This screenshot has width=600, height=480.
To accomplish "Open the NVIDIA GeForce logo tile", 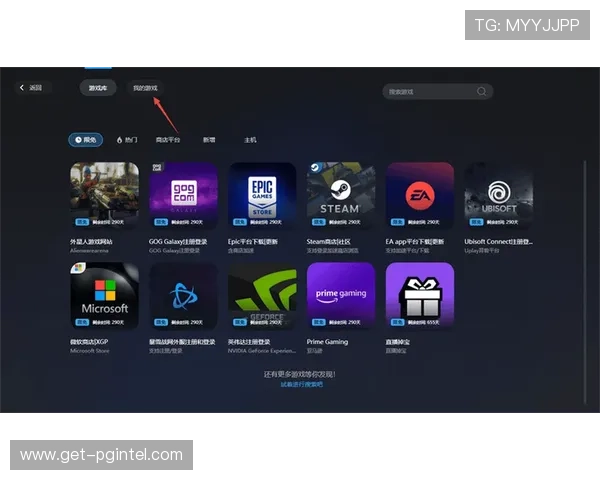I will [x=262, y=296].
